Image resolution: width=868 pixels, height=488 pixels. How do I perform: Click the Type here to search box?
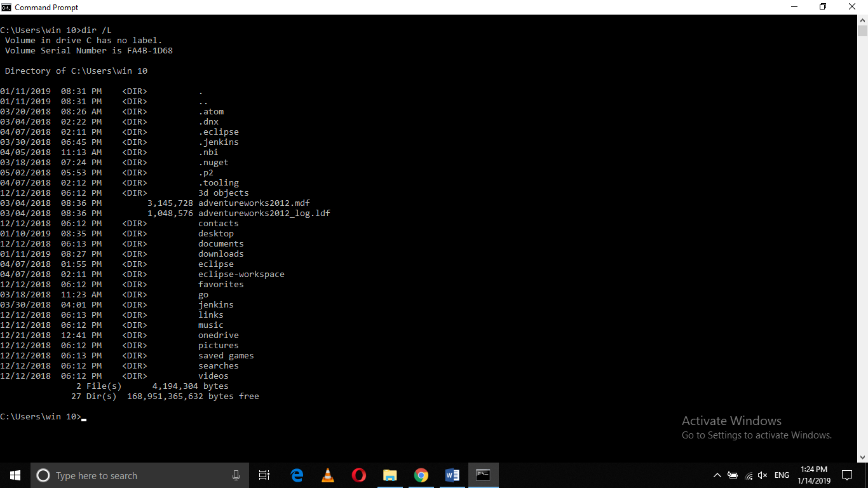pos(127,475)
